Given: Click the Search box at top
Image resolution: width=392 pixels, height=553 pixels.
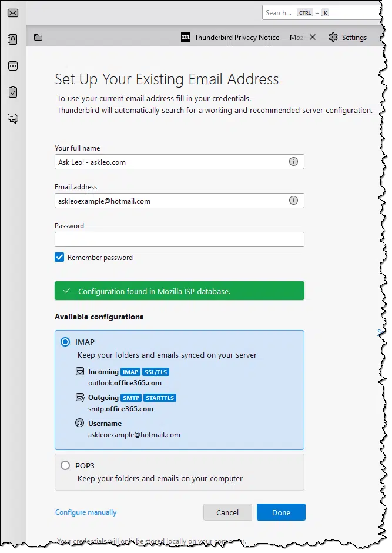Looking at the screenshot, I should coord(322,13).
